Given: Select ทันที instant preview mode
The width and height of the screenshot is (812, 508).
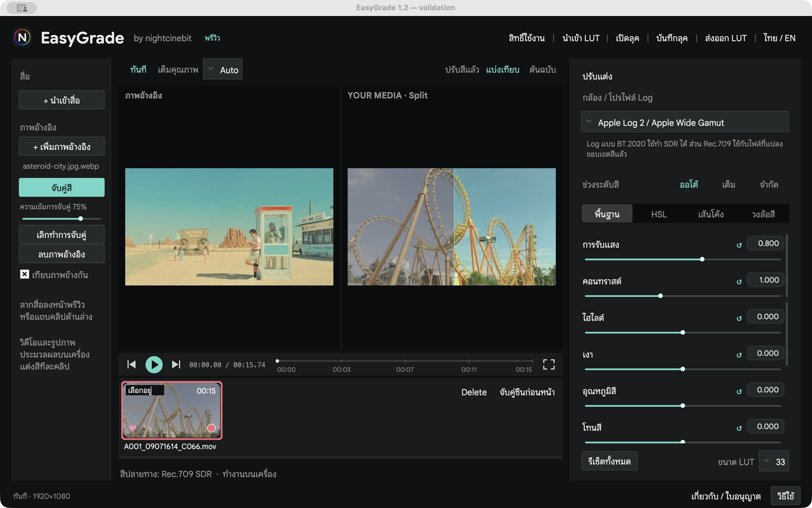Looking at the screenshot, I should (x=138, y=70).
